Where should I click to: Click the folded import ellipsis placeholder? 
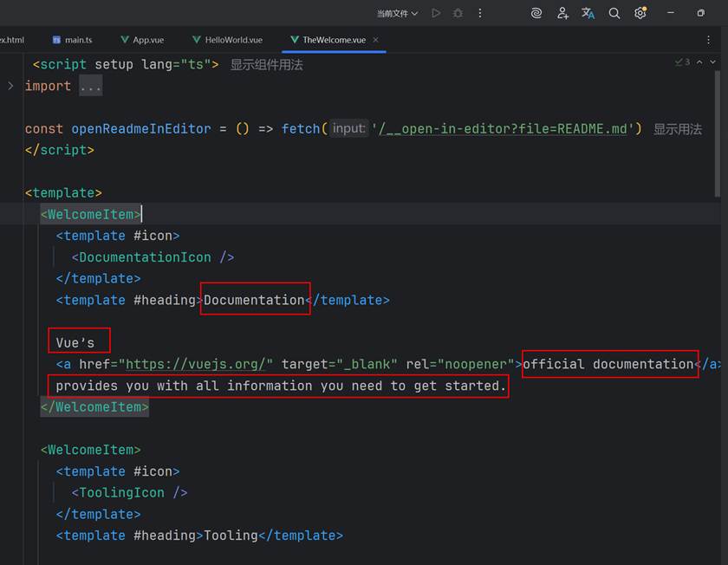tap(90, 86)
